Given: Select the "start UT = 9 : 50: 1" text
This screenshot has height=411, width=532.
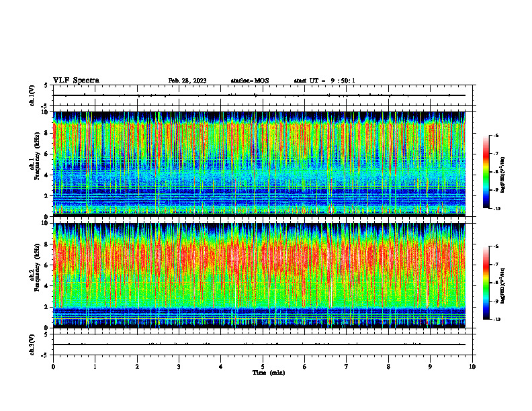Looking at the screenshot, I should click(x=324, y=81).
